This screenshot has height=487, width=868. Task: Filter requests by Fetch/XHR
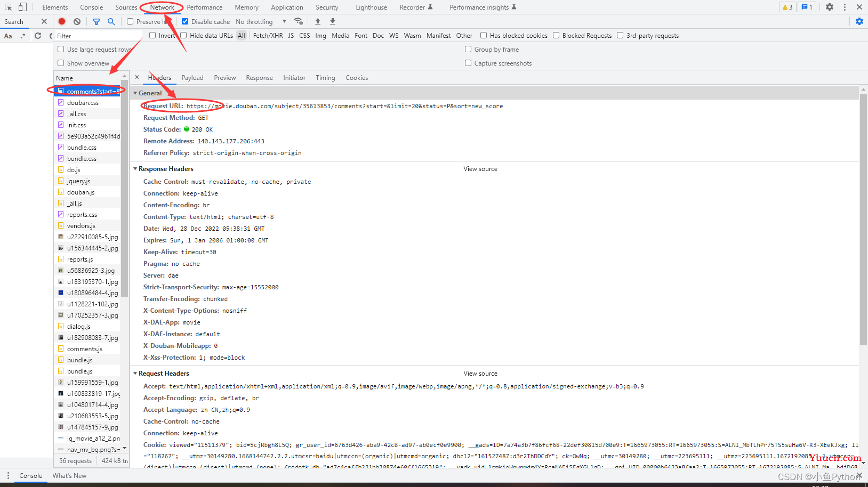268,35
